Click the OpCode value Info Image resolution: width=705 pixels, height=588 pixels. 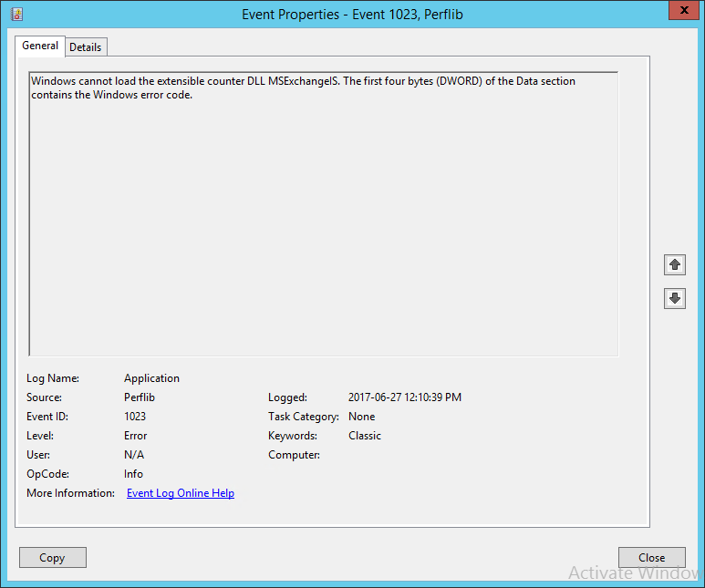tap(134, 474)
